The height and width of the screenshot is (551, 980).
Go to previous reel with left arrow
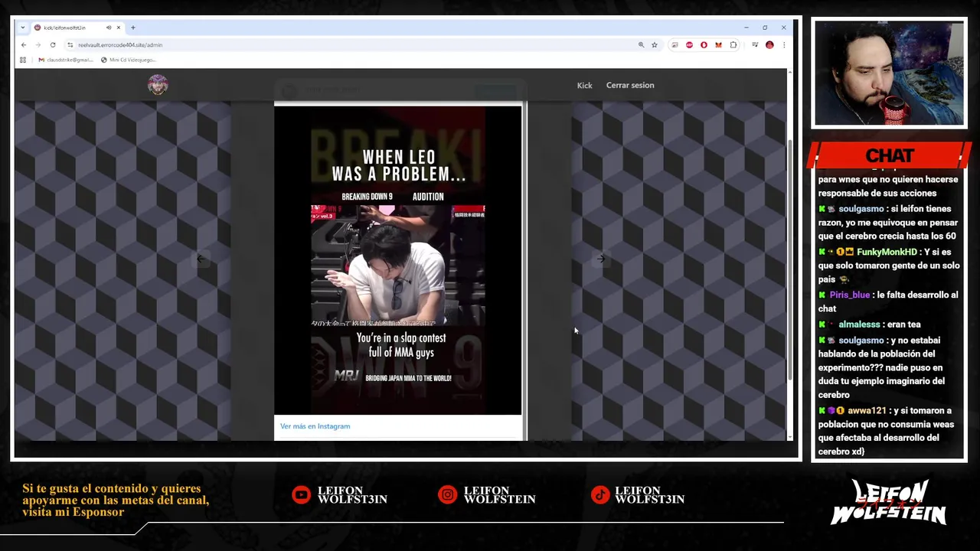tap(201, 259)
